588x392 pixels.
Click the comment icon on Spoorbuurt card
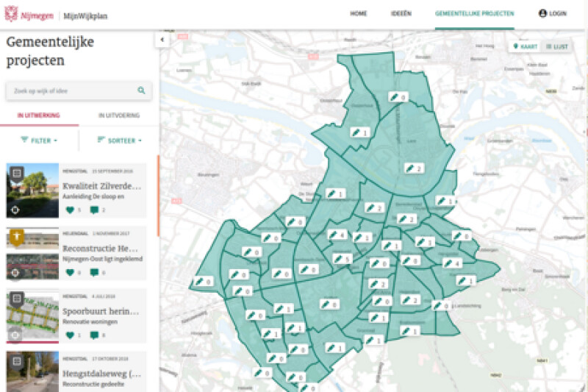pyautogui.click(x=93, y=335)
